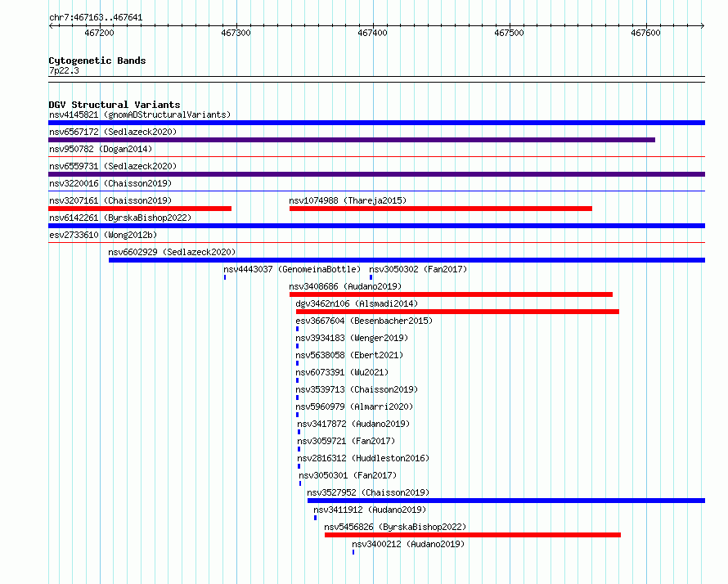Click ruler position 467400

pos(372,33)
